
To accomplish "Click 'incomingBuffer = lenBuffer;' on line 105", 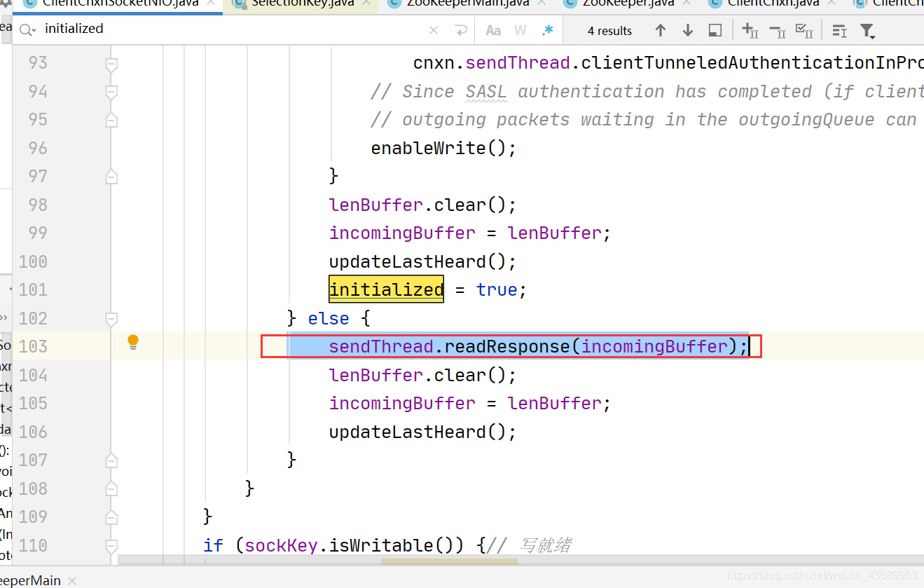I will click(x=470, y=403).
